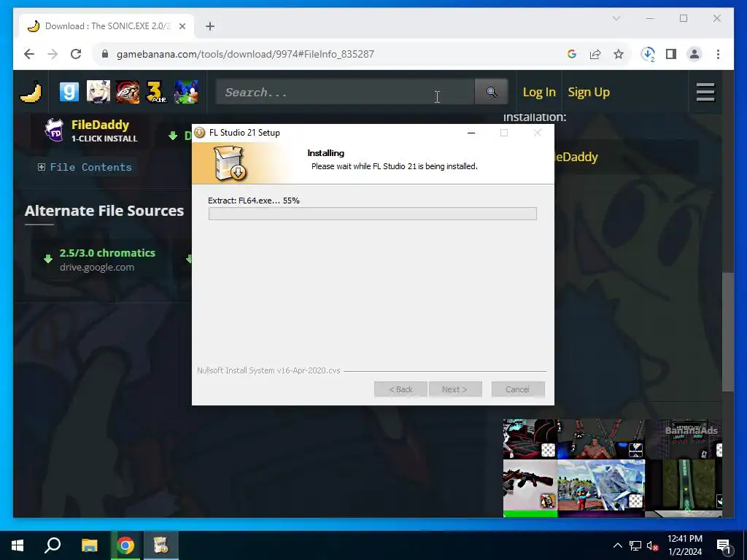This screenshot has width=747, height=560.
Task: Minimize the FL Studio 21 Setup window
Action: 471,133
